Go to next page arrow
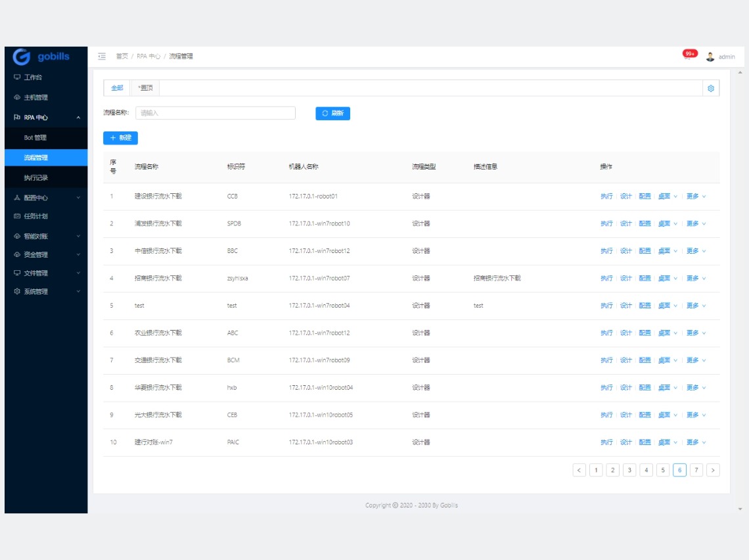This screenshot has width=749, height=560. tap(713, 470)
